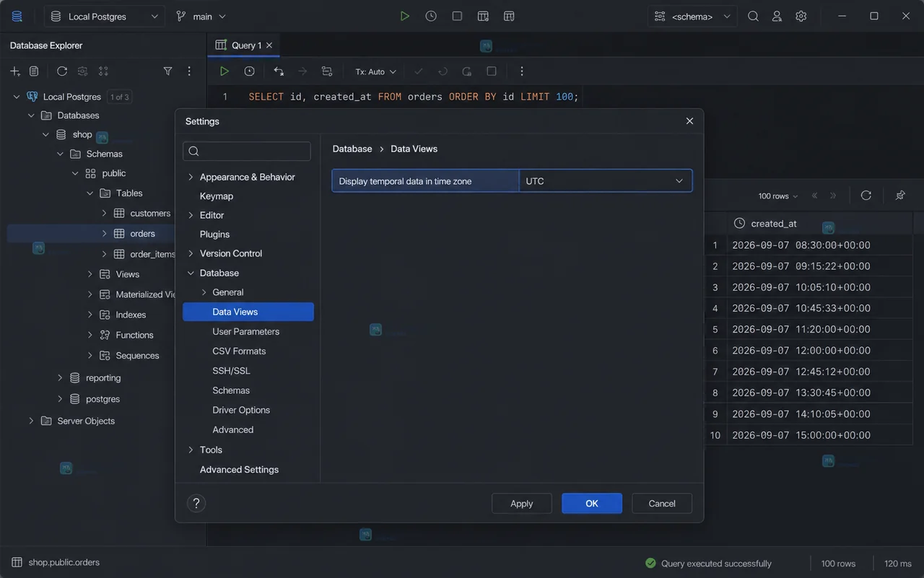Close the Settings dialog with X
This screenshot has width=924, height=578.
click(x=689, y=121)
